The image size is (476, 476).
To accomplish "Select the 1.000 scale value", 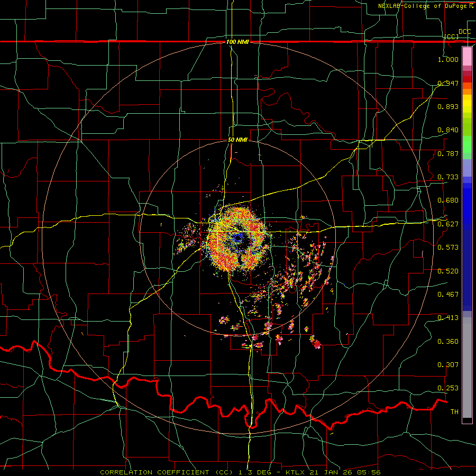I will click(x=448, y=59).
